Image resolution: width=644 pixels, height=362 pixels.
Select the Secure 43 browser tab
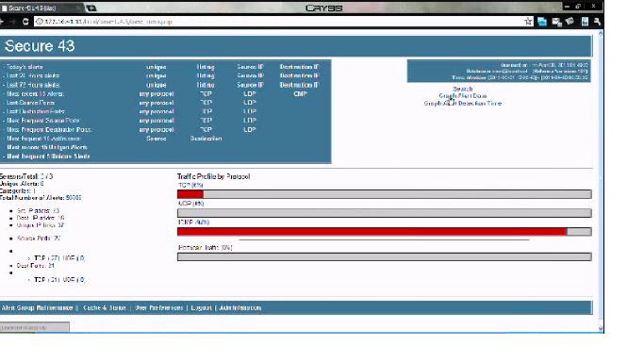point(41,8)
